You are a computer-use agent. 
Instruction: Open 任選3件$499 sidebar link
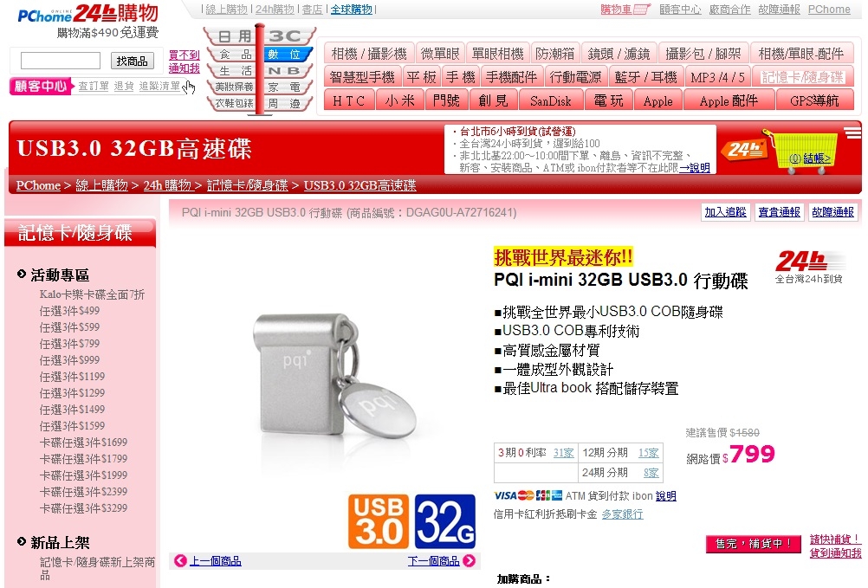click(x=69, y=311)
